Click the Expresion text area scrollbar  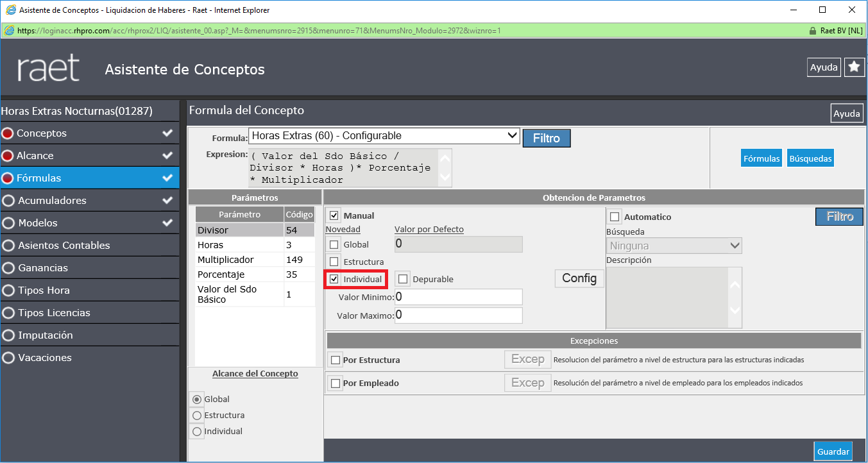point(445,168)
